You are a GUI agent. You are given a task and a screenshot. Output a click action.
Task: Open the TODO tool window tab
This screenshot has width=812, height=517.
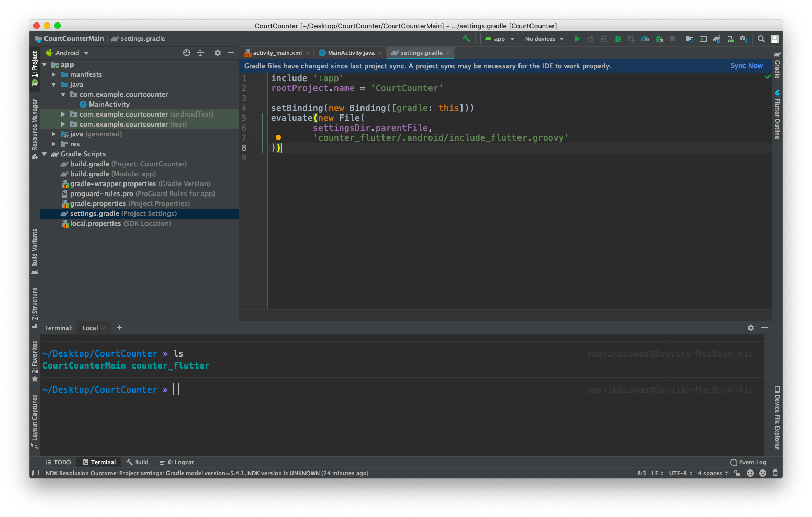coord(58,462)
